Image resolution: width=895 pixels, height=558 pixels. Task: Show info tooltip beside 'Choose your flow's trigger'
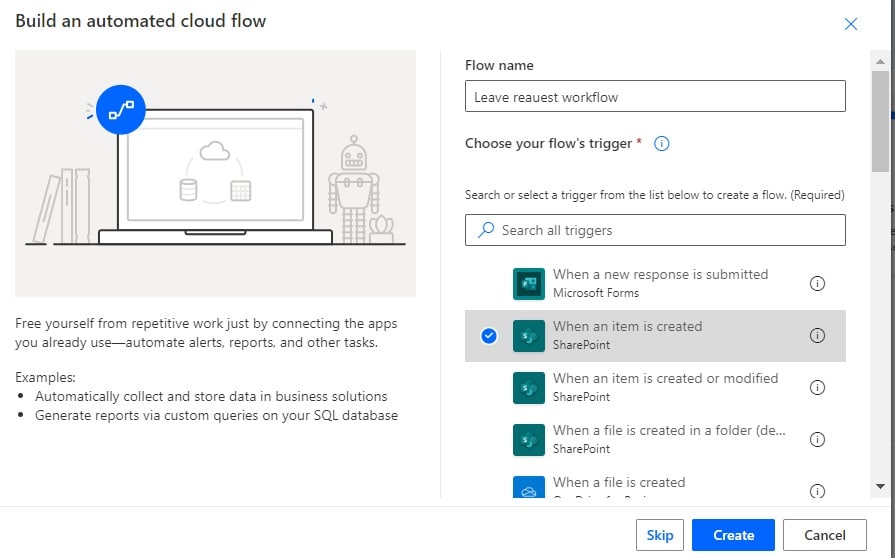pyautogui.click(x=661, y=143)
